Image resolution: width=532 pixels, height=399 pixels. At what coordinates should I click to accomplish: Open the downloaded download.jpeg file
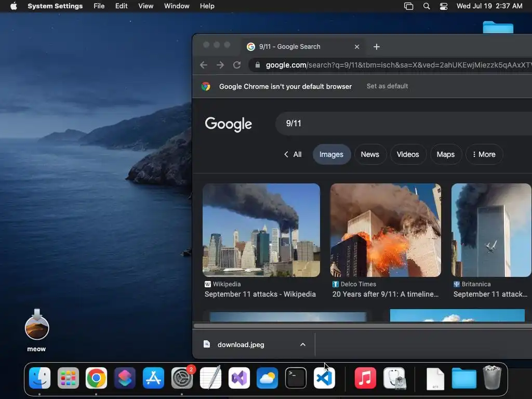[x=241, y=345]
